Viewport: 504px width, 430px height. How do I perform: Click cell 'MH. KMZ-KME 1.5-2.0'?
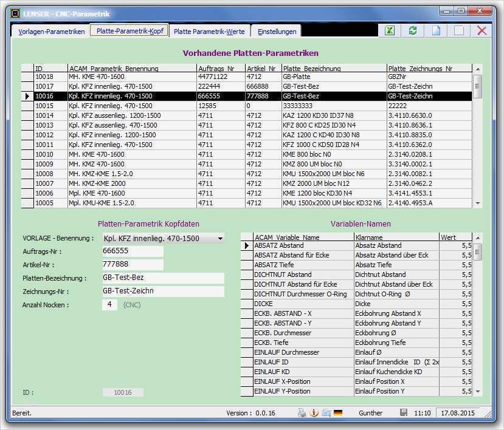[132, 174]
